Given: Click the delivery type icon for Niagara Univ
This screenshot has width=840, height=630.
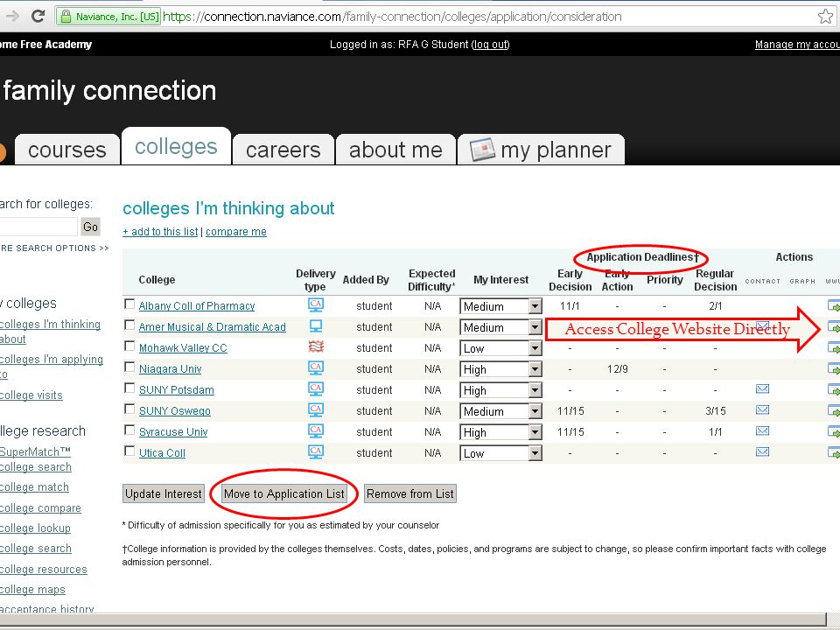Looking at the screenshot, I should [316, 367].
